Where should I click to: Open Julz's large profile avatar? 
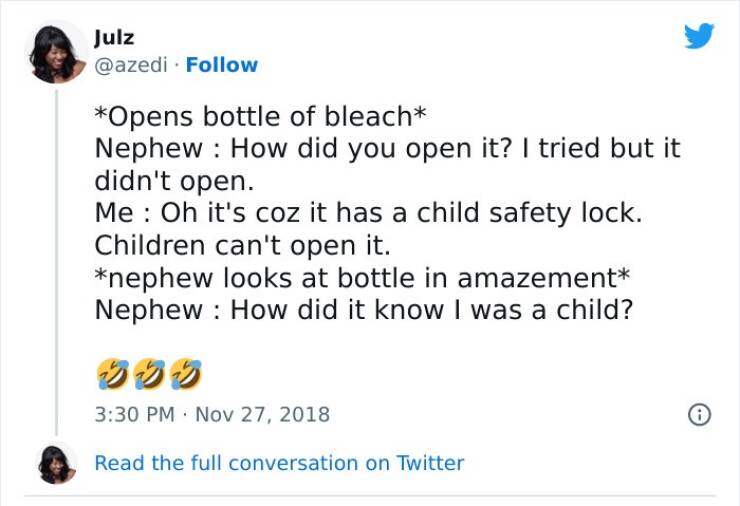[x=56, y=52]
